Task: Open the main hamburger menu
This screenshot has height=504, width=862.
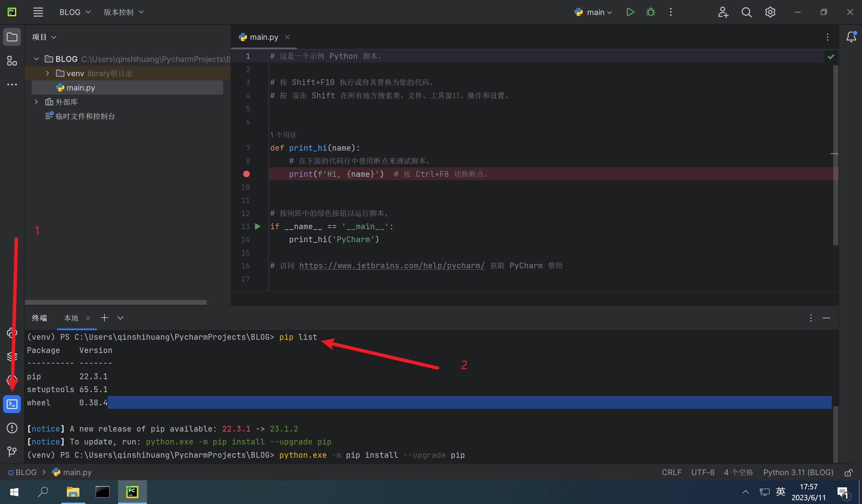Action: (x=38, y=12)
